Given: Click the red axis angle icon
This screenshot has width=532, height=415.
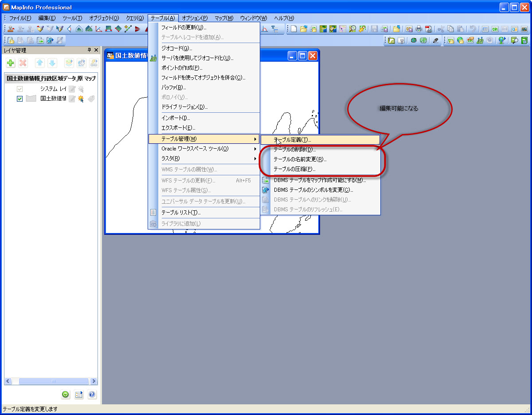Looking at the screenshot, I should 99,29.
